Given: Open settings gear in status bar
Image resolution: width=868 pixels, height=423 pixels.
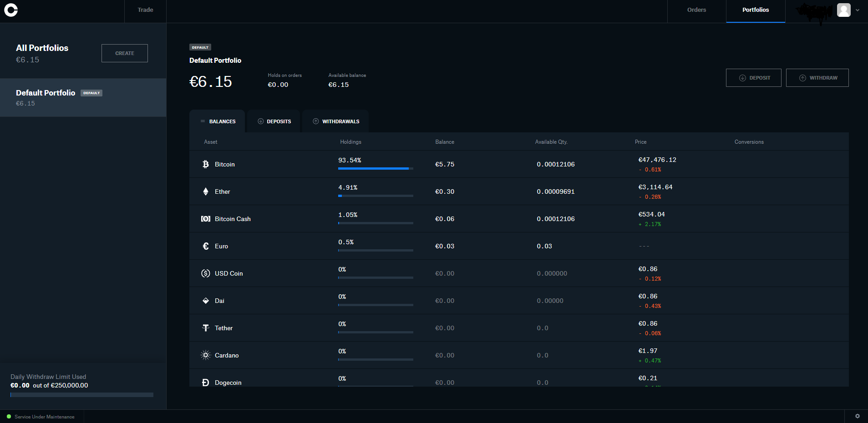Looking at the screenshot, I should click(x=858, y=416).
